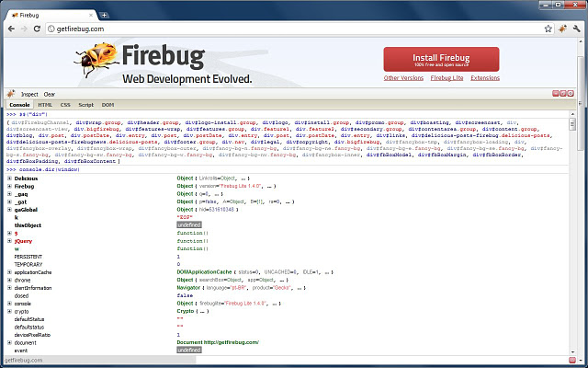Click the console.dir(window) command line
Image resolution: width=588 pixels, height=368 pixels.
(x=49, y=169)
